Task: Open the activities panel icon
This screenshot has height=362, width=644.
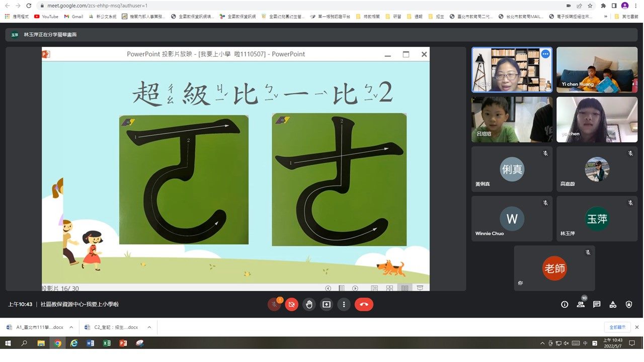Action: click(613, 304)
